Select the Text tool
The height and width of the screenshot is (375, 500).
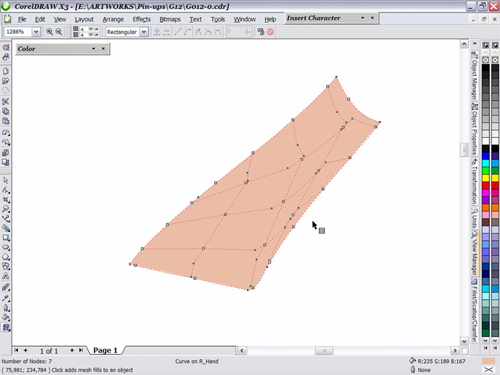[x=6, y=276]
